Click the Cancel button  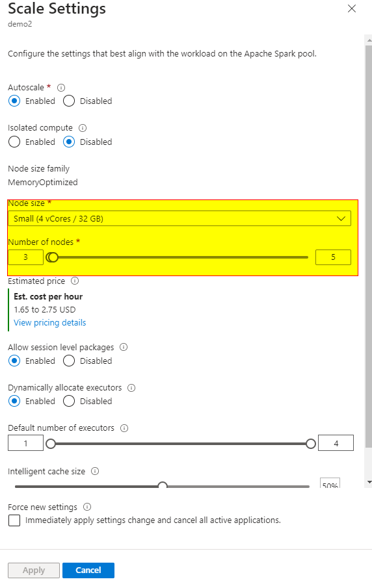click(x=88, y=570)
